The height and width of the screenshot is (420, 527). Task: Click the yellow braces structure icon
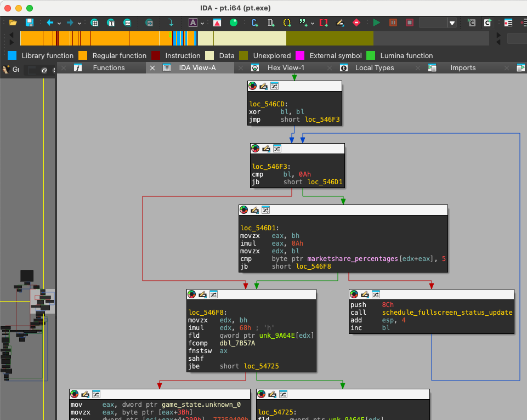pyautogui.click(x=287, y=22)
